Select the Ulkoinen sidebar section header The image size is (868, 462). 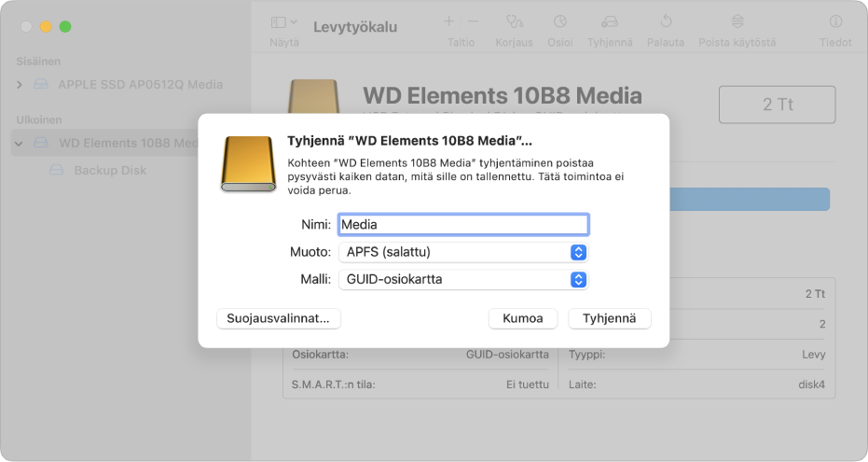39,119
